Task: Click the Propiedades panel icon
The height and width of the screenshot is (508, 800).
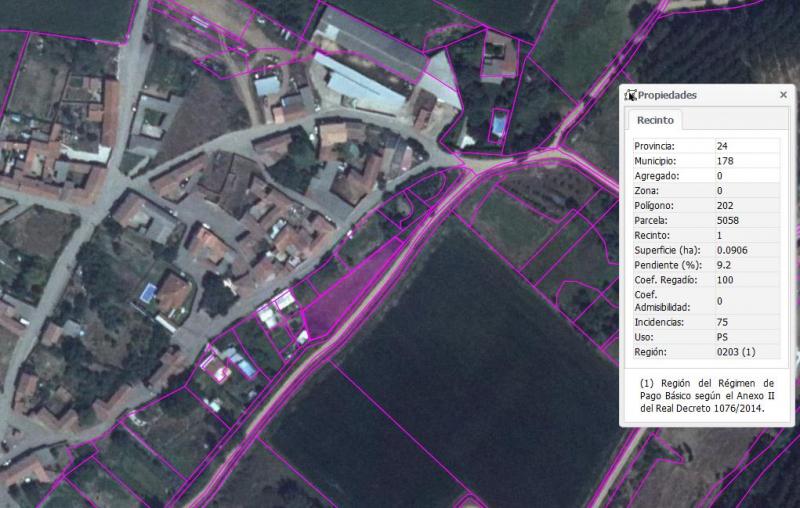Action: [x=630, y=95]
